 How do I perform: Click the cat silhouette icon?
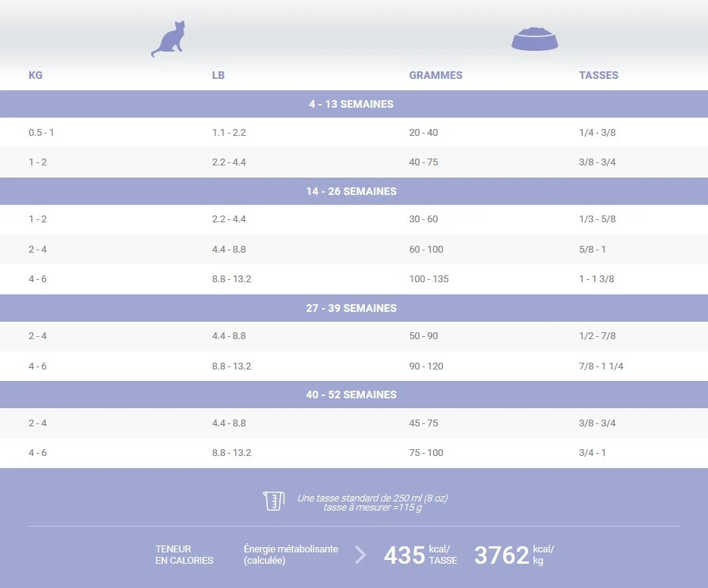(x=168, y=39)
